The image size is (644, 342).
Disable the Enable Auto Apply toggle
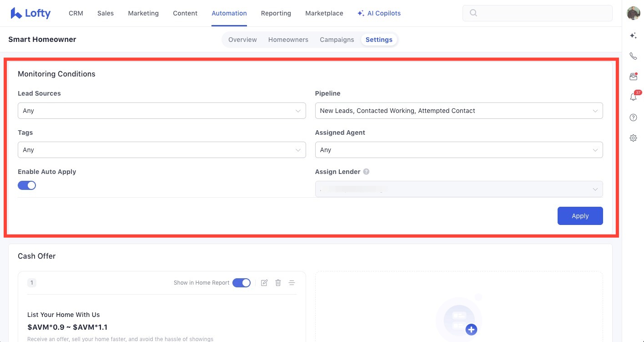tap(27, 185)
